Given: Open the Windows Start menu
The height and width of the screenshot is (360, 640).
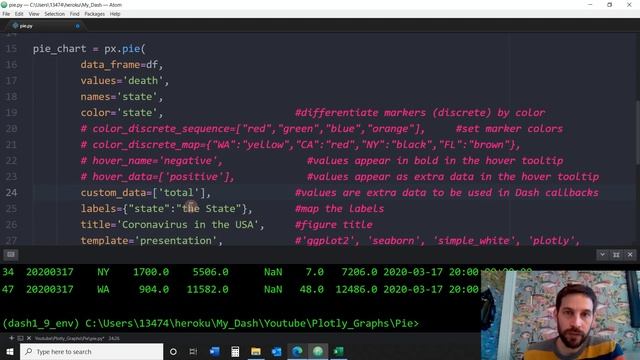Looking at the screenshot, I should [10, 351].
